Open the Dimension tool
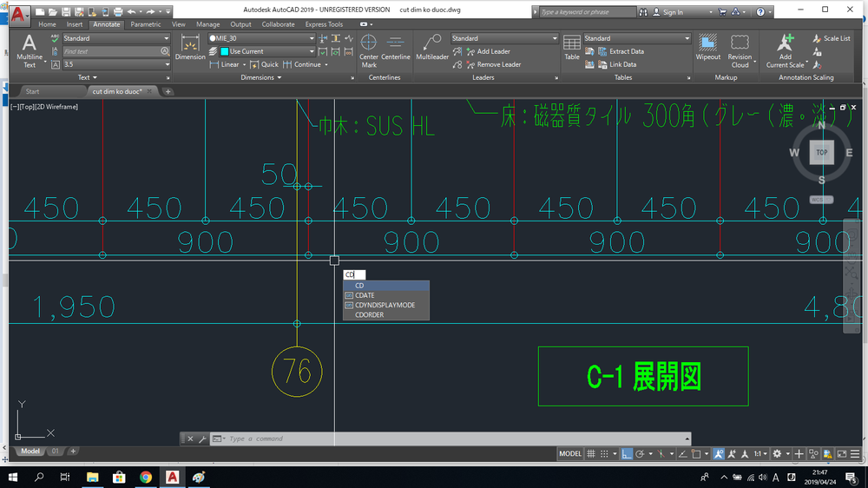The image size is (868, 488). (190, 47)
